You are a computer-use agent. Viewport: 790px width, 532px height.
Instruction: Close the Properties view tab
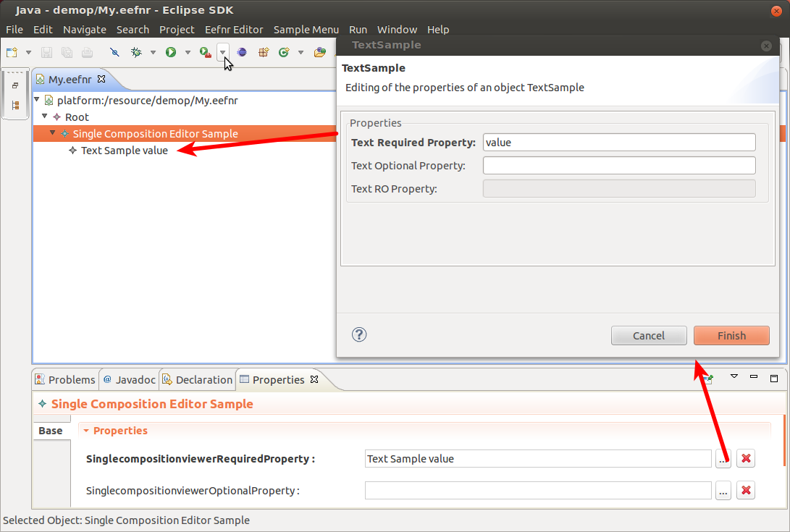pos(314,379)
